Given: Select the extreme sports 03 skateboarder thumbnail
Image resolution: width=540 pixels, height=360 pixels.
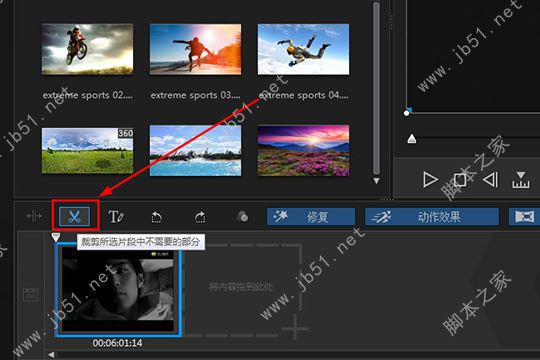Looking at the screenshot, I should tap(195, 49).
